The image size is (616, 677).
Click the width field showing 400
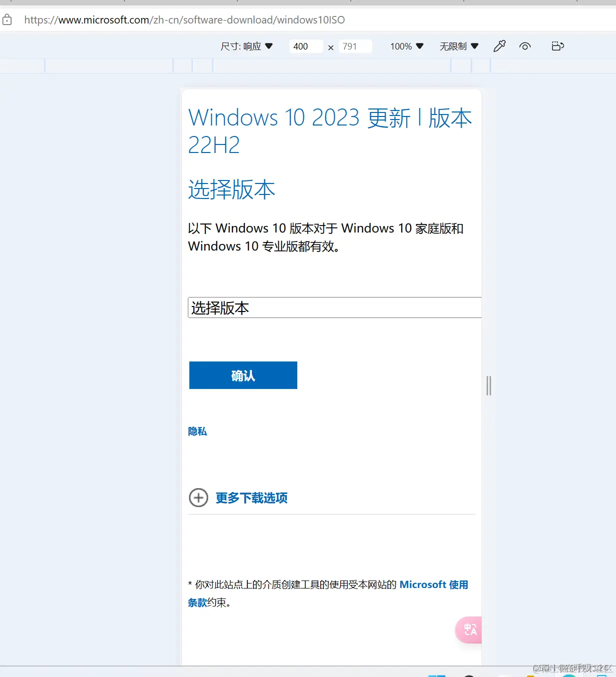(306, 46)
